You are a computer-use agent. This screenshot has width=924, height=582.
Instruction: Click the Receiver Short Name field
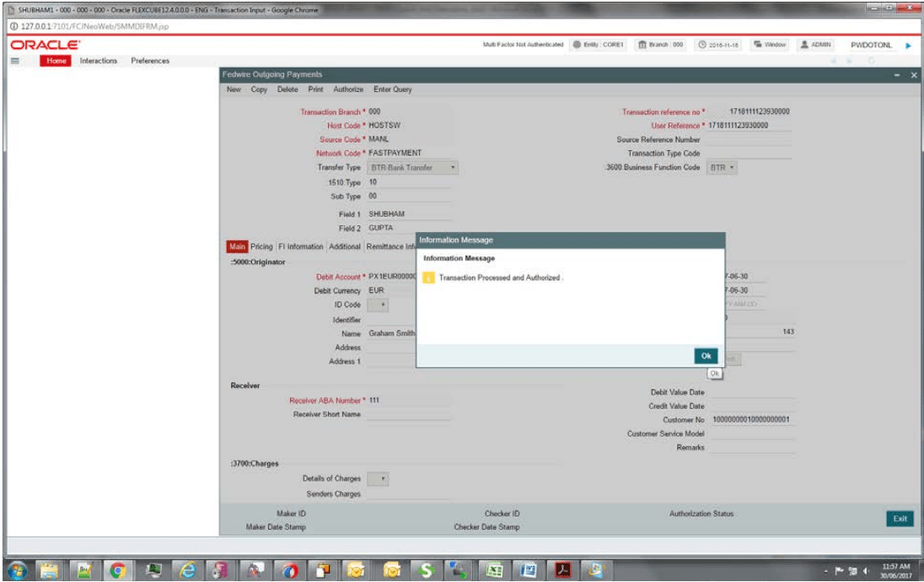[x=409, y=414]
